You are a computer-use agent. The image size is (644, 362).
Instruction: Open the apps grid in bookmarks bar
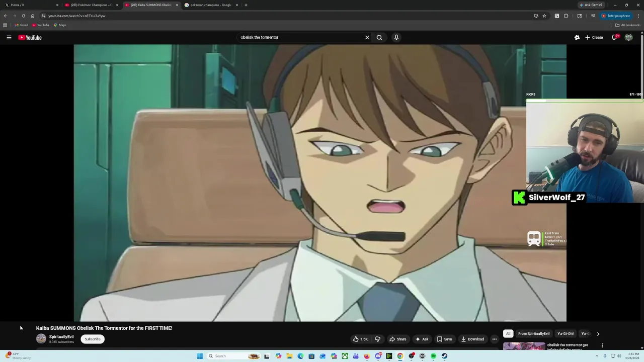pos(5,25)
